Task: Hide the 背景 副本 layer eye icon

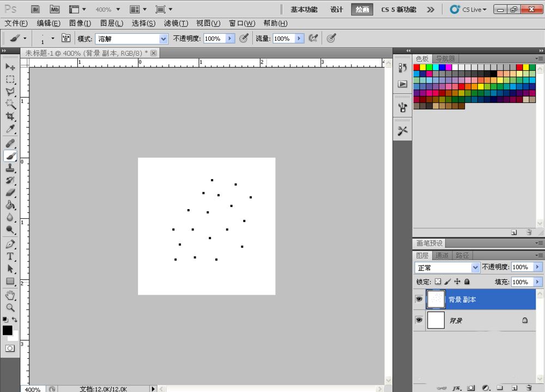Action: (419, 299)
